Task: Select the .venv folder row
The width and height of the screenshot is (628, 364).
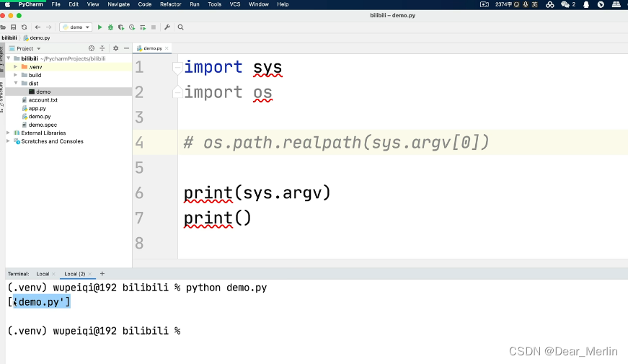Action: click(68, 67)
